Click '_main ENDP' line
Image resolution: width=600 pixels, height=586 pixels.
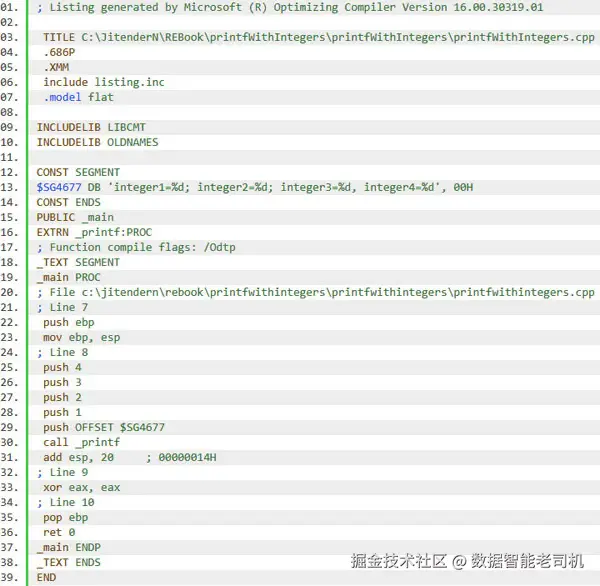point(68,547)
